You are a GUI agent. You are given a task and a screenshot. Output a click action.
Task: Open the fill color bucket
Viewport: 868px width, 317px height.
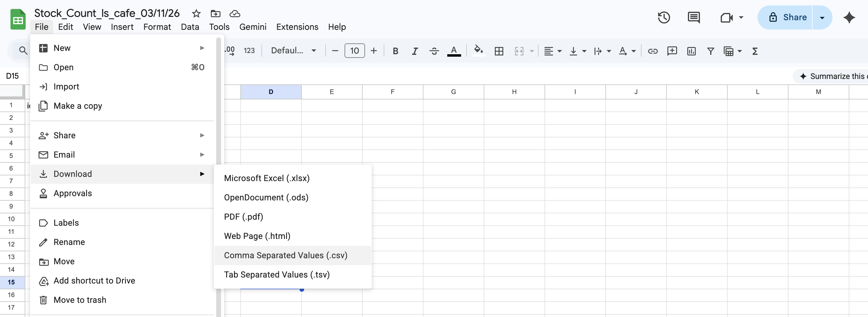478,50
